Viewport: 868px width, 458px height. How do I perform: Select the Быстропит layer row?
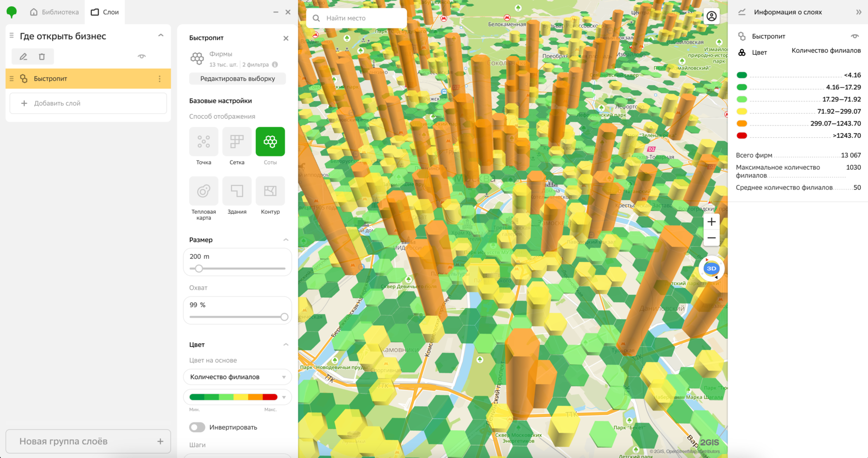coord(88,78)
